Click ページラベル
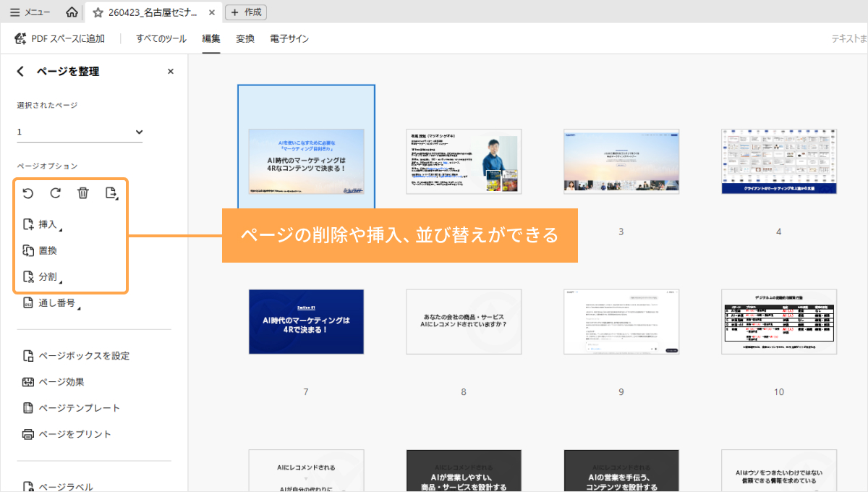868x492 pixels. (58, 486)
